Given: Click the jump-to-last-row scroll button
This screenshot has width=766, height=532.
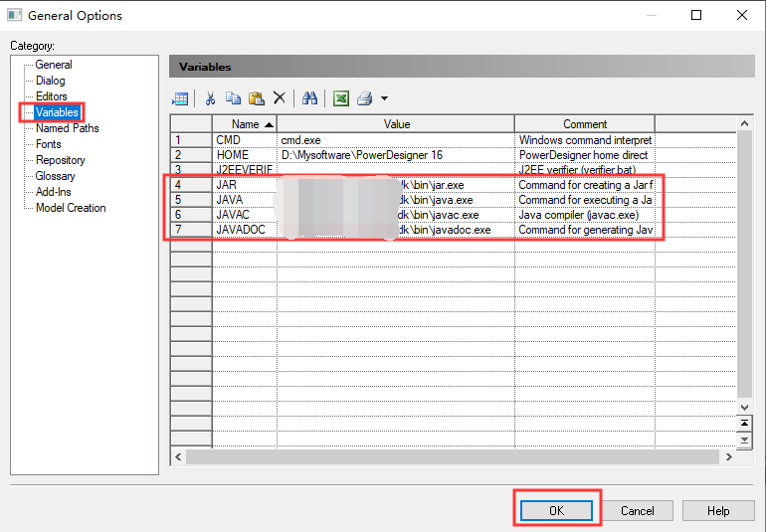Looking at the screenshot, I should [x=744, y=441].
